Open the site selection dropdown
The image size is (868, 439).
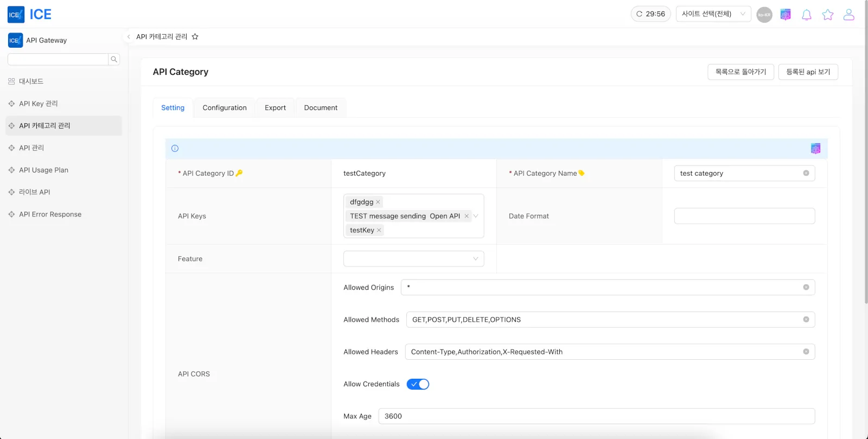pos(713,14)
